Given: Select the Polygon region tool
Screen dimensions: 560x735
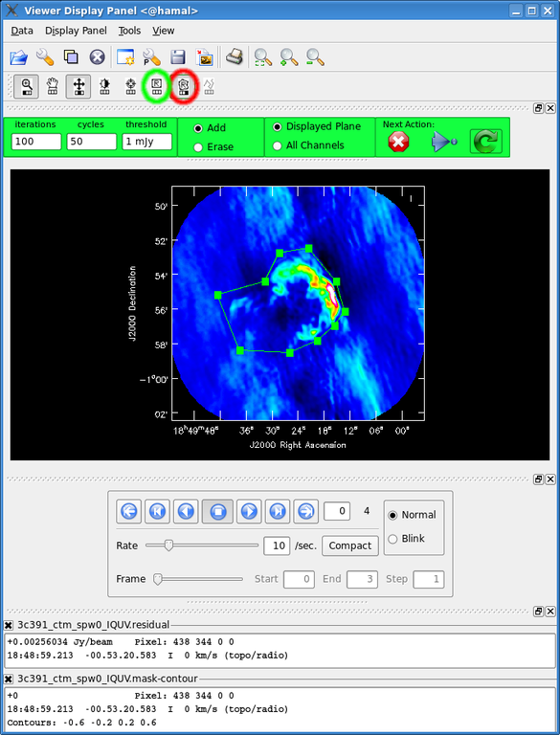Looking at the screenshot, I should click(x=183, y=87).
